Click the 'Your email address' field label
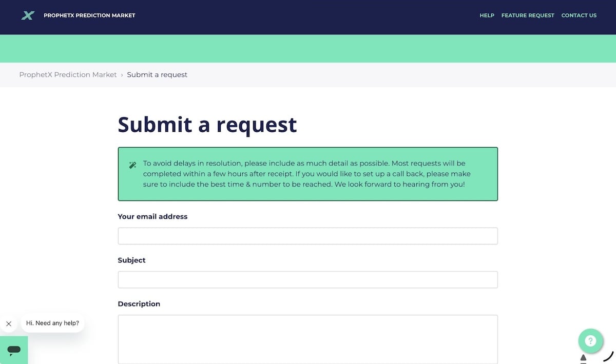616x364 pixels. [152, 216]
